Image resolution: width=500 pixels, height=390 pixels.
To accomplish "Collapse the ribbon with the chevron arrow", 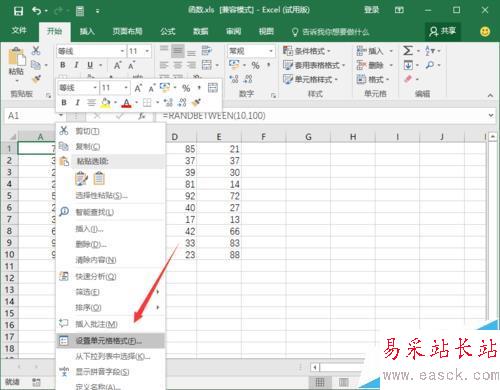I will pos(490,95).
